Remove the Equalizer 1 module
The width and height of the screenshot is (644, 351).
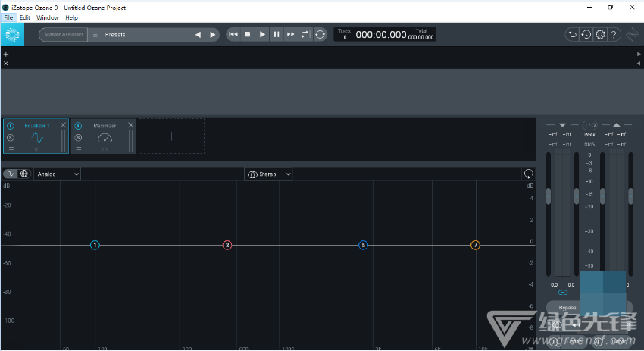point(63,125)
